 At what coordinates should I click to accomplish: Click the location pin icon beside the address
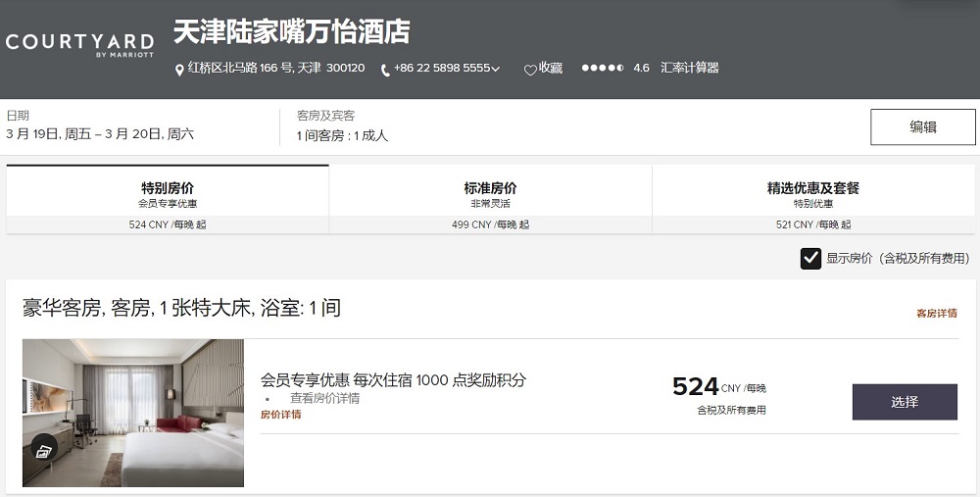(x=179, y=70)
